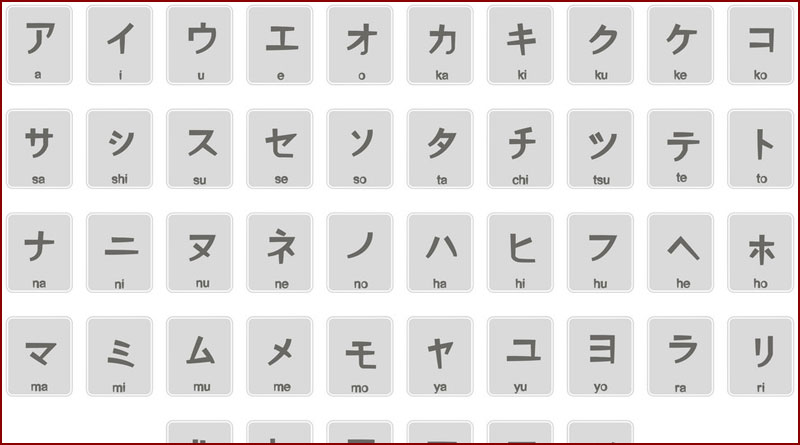
Task: Select the 'yo' character card
Action: point(600,356)
